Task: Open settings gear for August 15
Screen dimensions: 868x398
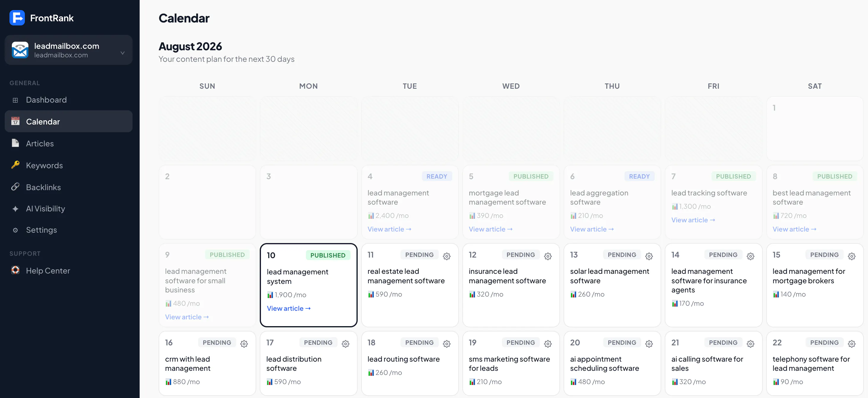Action: coord(851,256)
